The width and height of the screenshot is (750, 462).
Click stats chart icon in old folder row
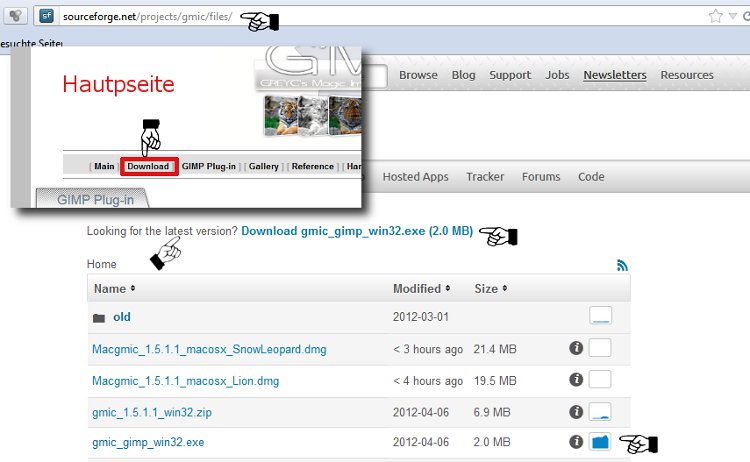pyautogui.click(x=600, y=316)
